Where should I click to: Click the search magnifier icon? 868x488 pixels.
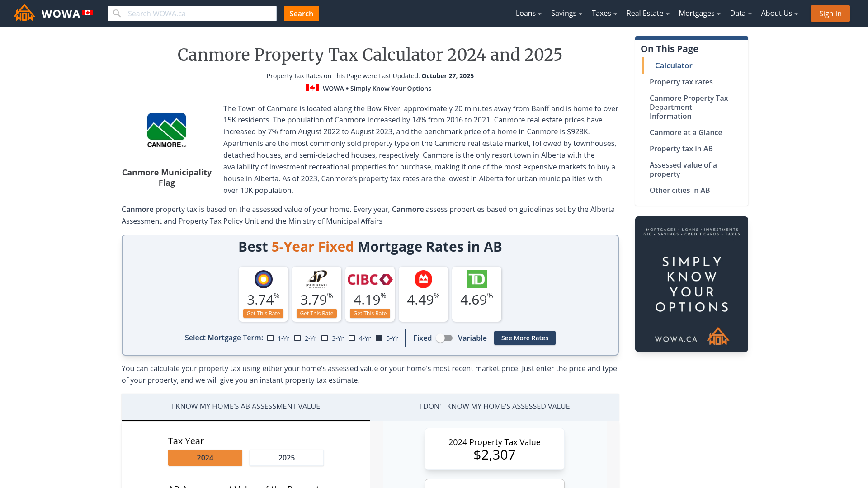[x=117, y=14]
